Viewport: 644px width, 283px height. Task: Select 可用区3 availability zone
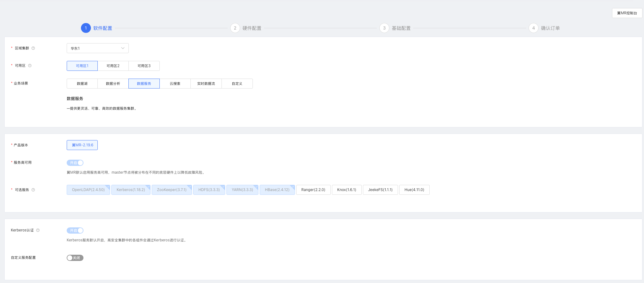(144, 66)
